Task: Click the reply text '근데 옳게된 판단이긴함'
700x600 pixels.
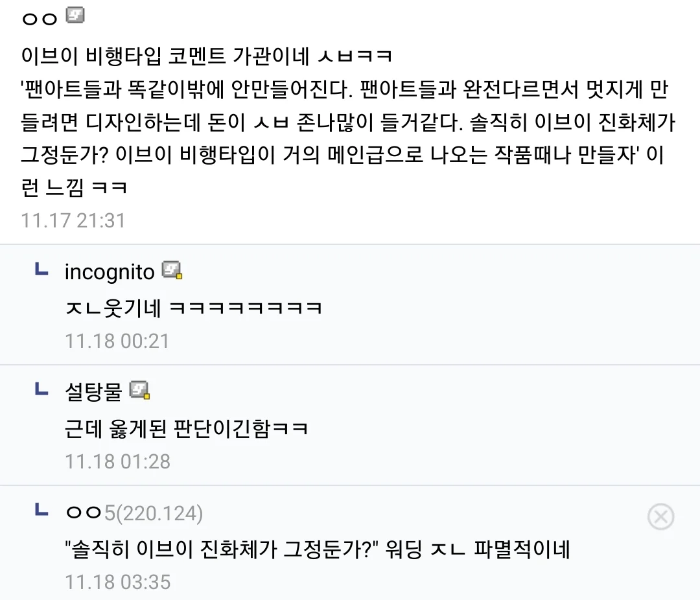Action: [x=186, y=428]
